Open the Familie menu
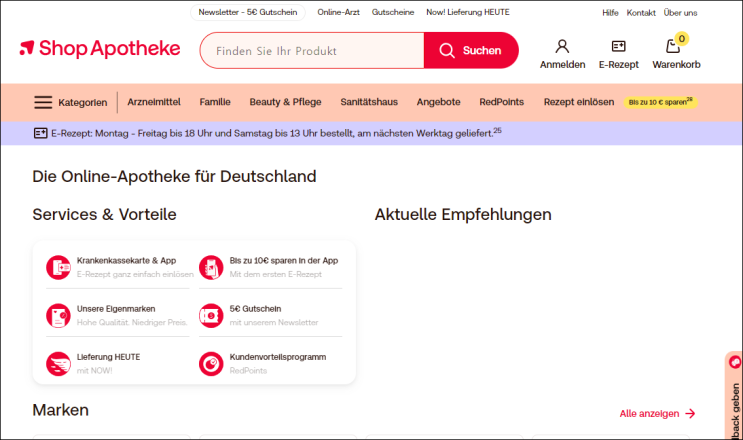Screen dimensions: 743x440 pyautogui.click(x=215, y=102)
